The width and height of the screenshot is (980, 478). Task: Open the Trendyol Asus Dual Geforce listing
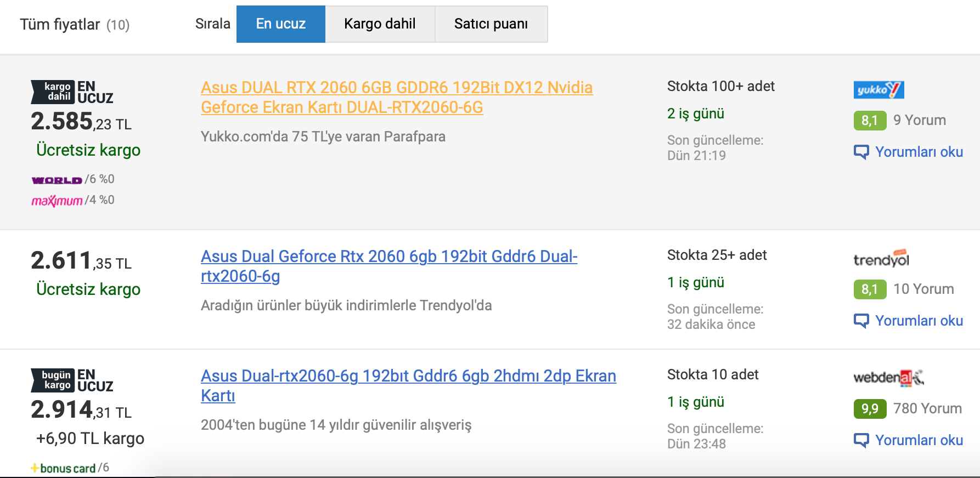[x=388, y=266]
